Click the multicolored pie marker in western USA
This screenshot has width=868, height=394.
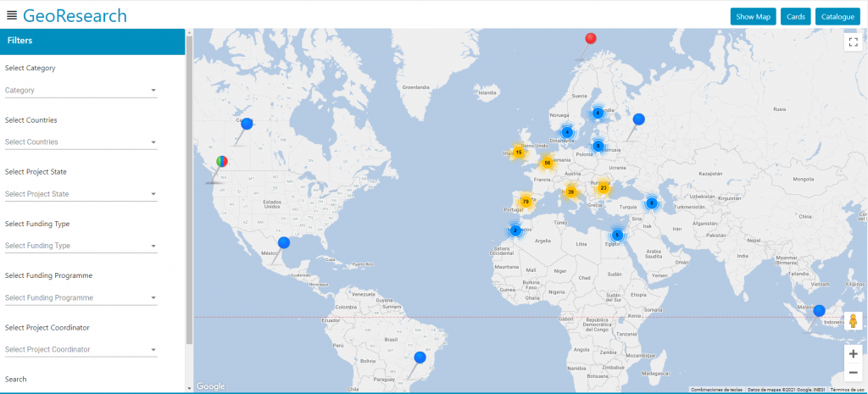pos(222,160)
